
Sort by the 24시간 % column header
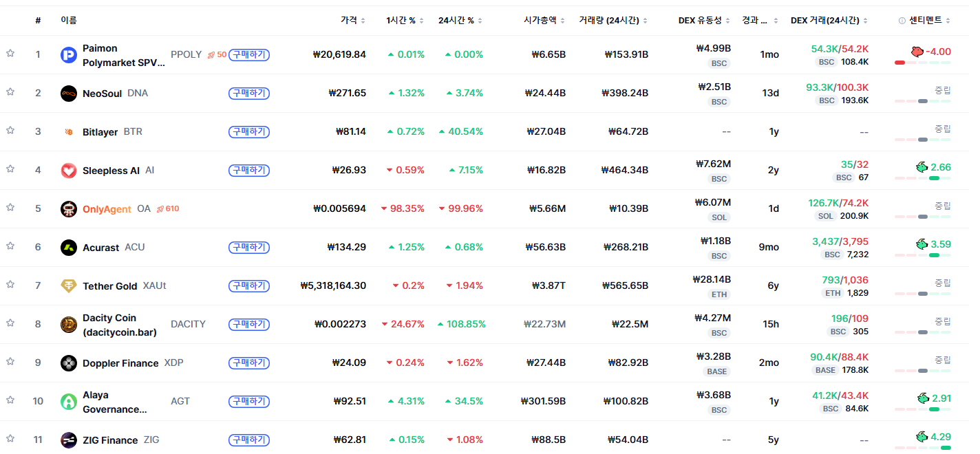(x=460, y=21)
